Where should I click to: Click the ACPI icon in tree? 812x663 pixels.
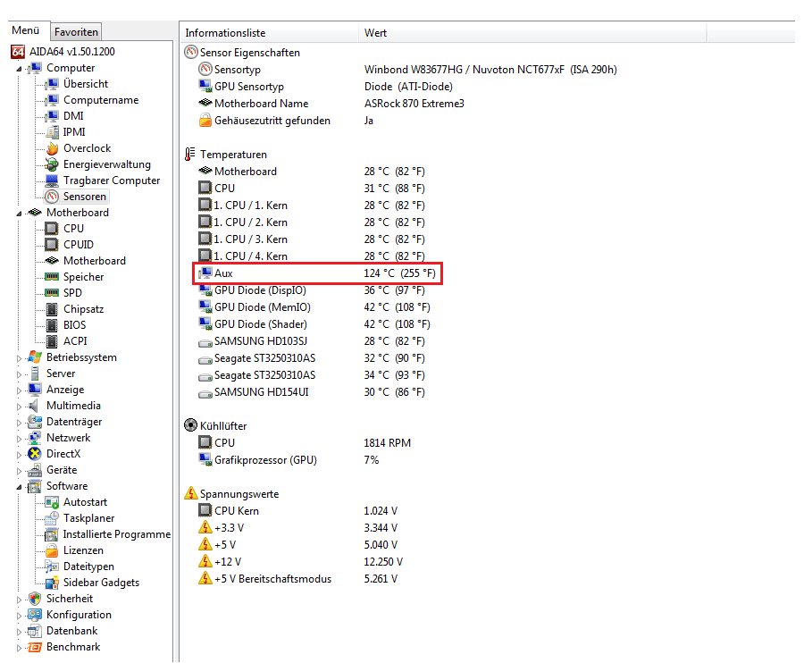pos(52,341)
